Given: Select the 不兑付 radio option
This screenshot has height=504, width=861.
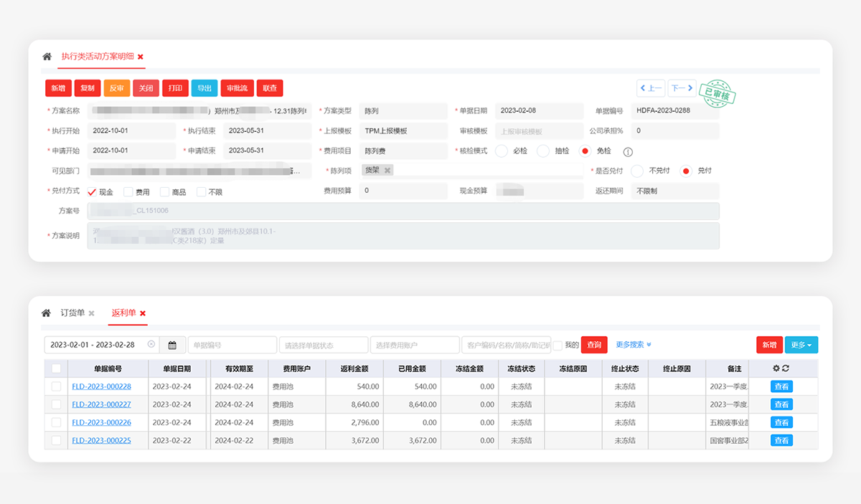Looking at the screenshot, I should pyautogui.click(x=636, y=171).
